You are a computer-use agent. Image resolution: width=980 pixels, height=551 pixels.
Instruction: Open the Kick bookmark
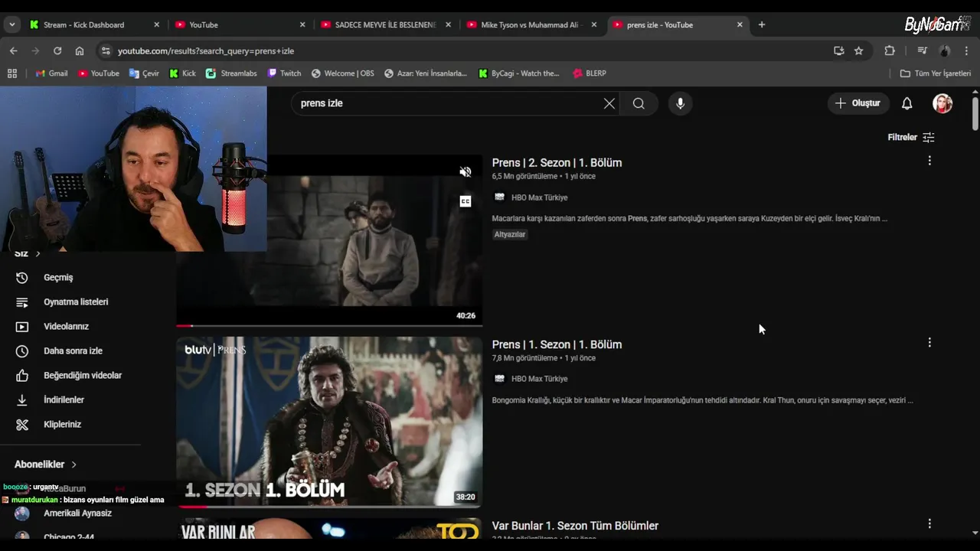point(182,73)
